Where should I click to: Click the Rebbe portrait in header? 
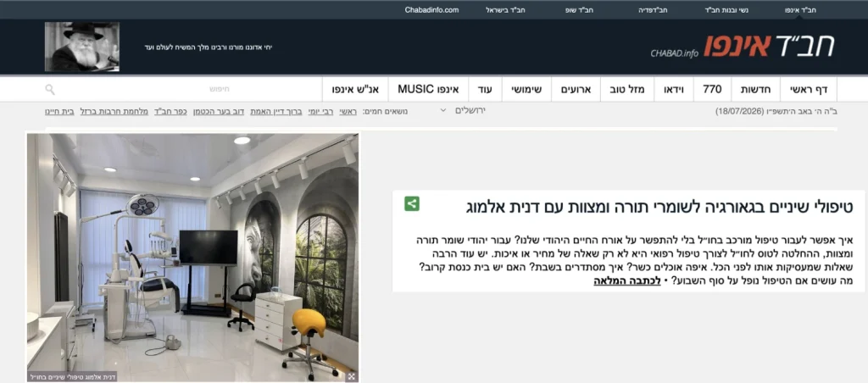82,47
